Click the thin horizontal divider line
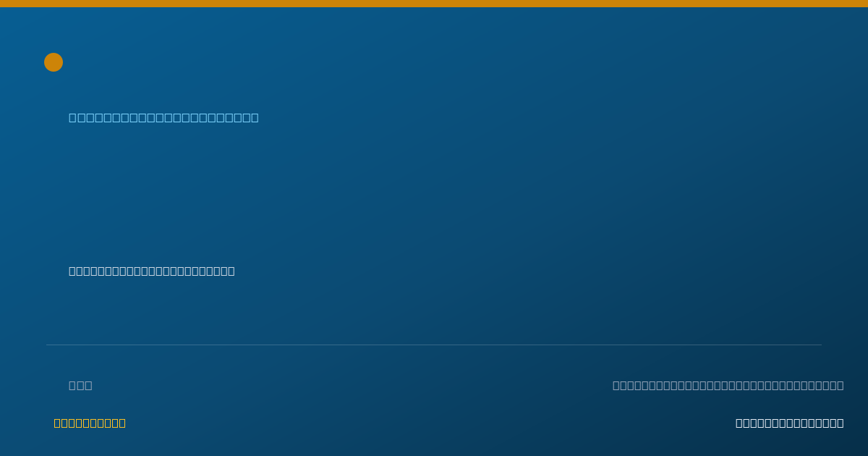 pos(434,345)
